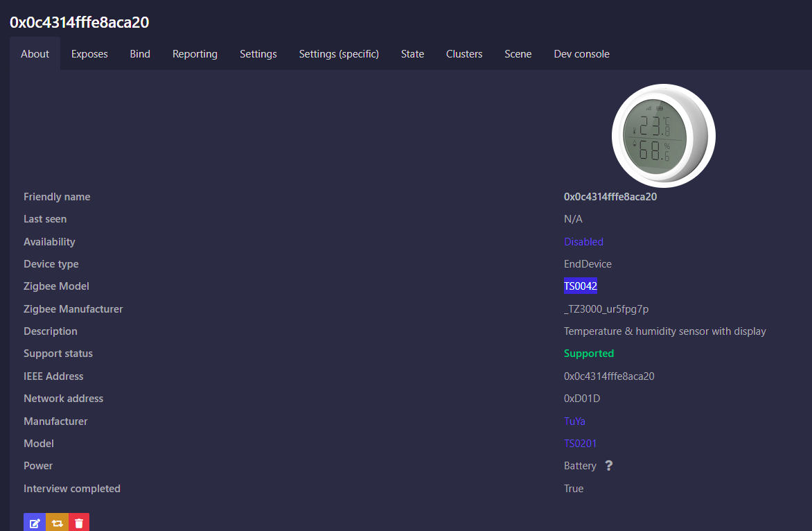Click the red delete device trash icon
812x531 pixels.
pos(79,522)
